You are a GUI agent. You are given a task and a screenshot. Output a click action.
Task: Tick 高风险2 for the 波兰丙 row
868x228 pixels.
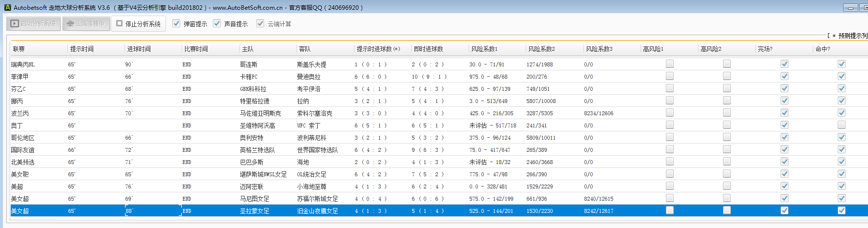[726, 113]
